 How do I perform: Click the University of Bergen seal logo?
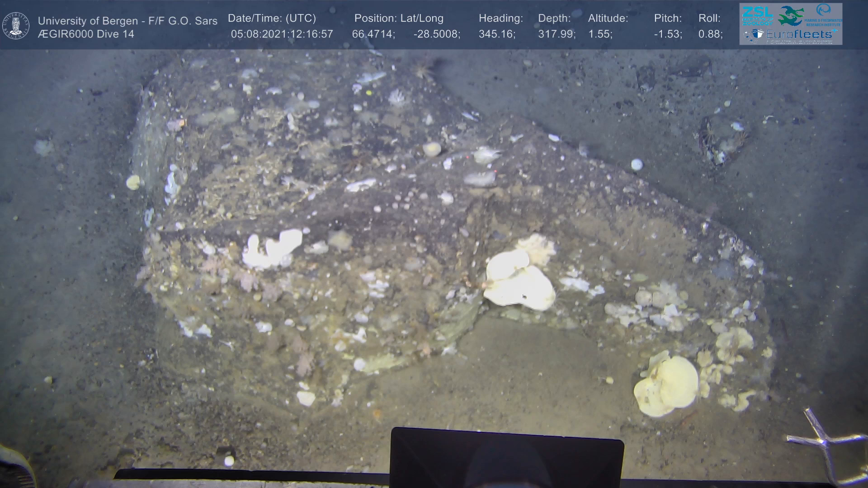[x=16, y=25]
